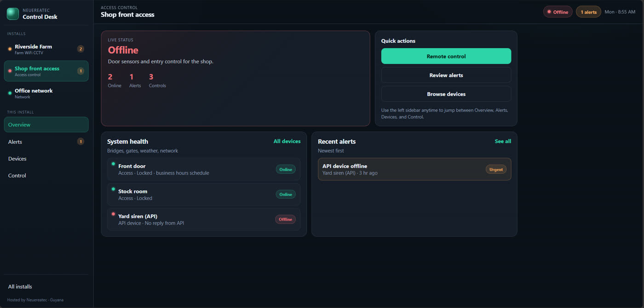
Task: Click the green status dot on Stock room
Action: [x=113, y=189]
